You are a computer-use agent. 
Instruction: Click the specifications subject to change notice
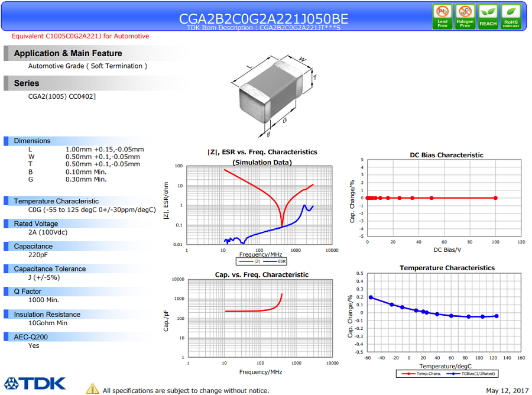coord(186,391)
